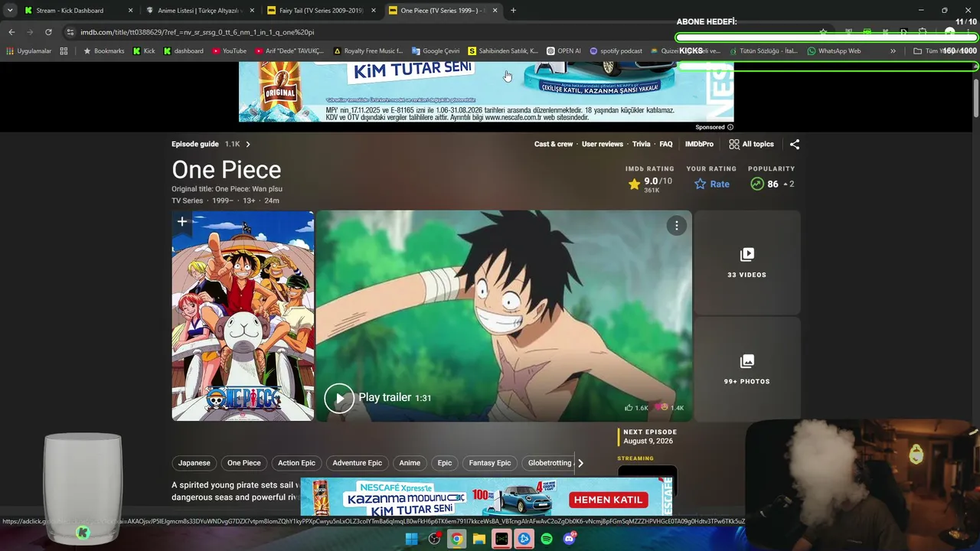Open the Uygulamalar apps shortcut
The height and width of the screenshot is (551, 980).
coord(28,51)
